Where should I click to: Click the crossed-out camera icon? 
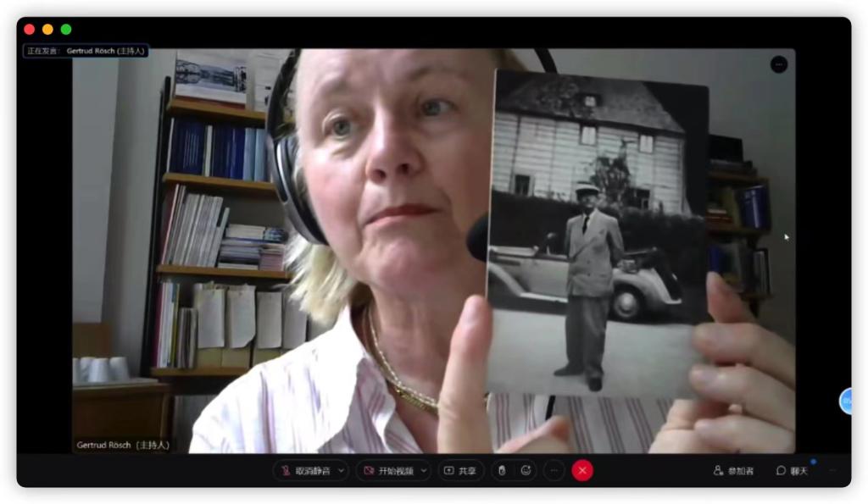click(369, 471)
